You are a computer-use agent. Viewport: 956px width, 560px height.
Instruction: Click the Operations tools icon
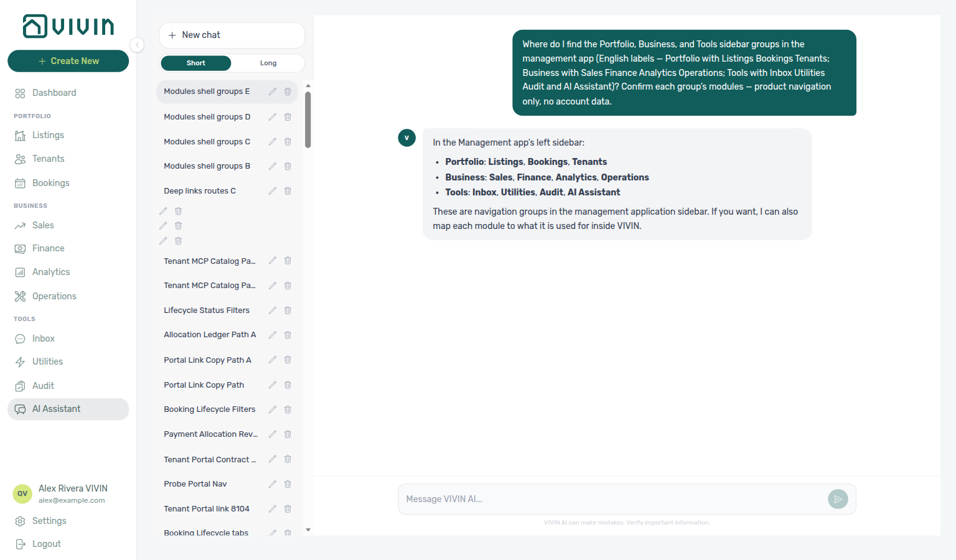click(x=20, y=296)
